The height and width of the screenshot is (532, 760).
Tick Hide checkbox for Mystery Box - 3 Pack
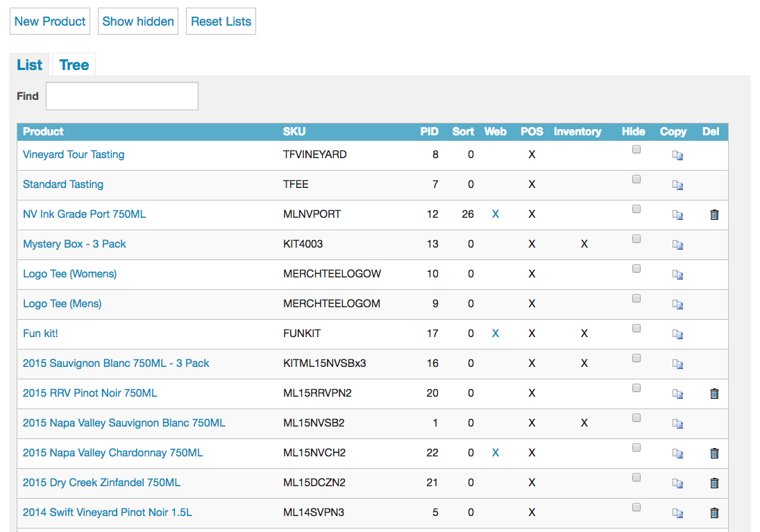click(x=636, y=239)
